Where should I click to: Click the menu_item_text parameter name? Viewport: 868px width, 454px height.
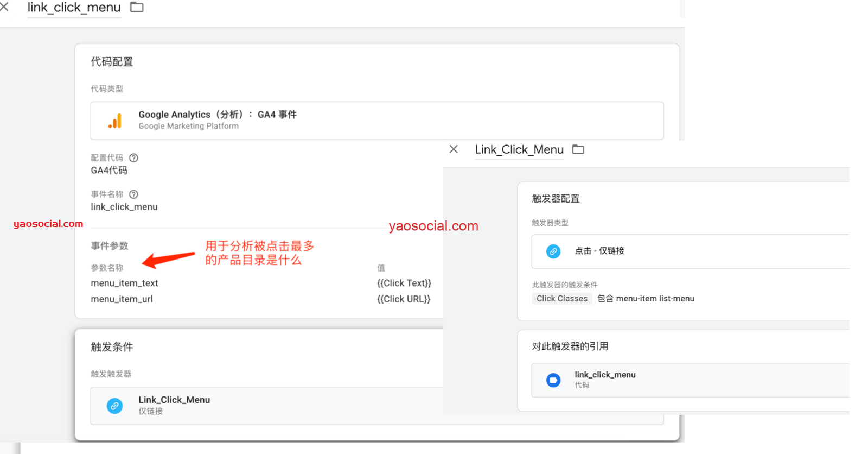(x=124, y=283)
